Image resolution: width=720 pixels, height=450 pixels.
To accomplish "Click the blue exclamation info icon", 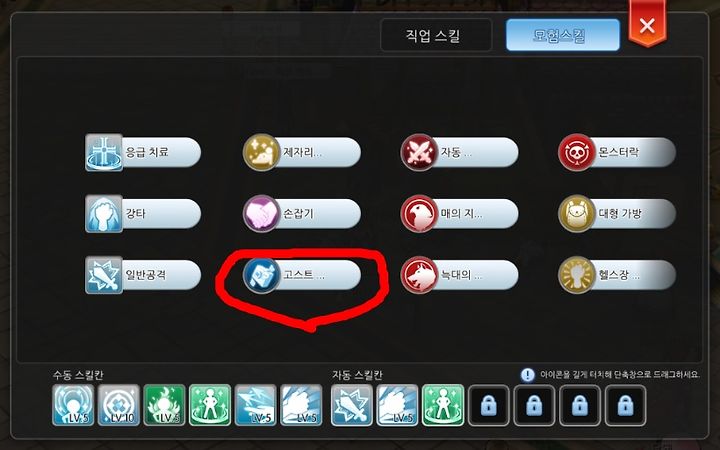I will (527, 375).
